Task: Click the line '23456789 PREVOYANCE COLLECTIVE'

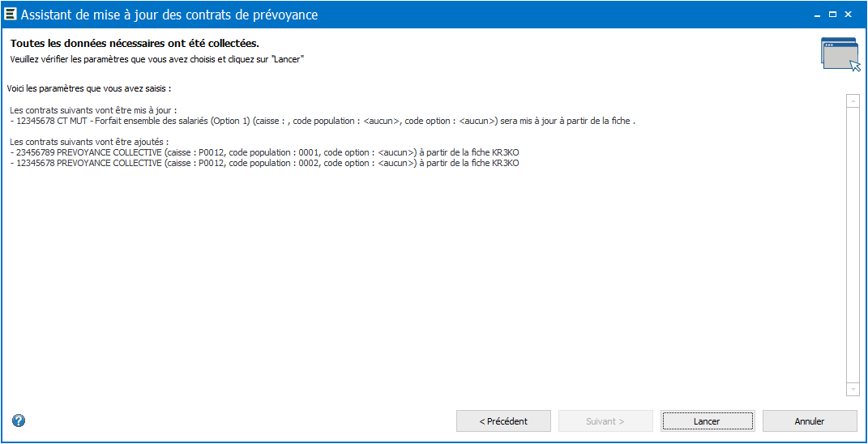Action: 264,153
